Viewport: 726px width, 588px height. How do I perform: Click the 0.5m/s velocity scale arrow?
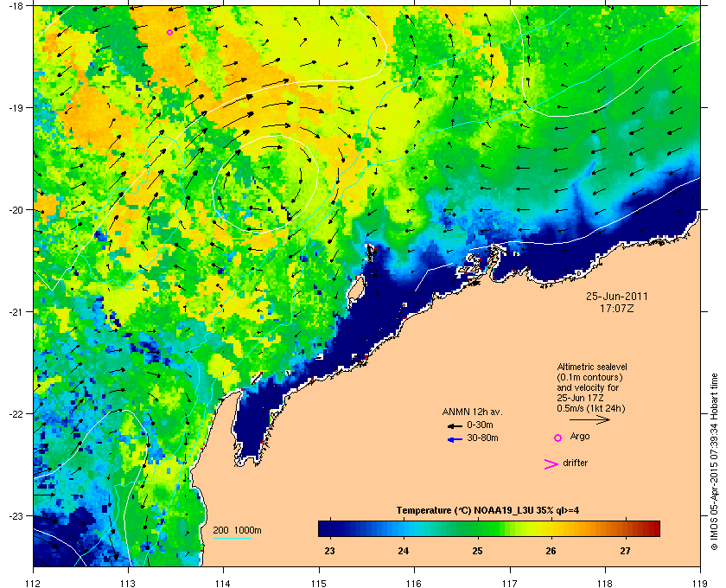pyautogui.click(x=589, y=420)
